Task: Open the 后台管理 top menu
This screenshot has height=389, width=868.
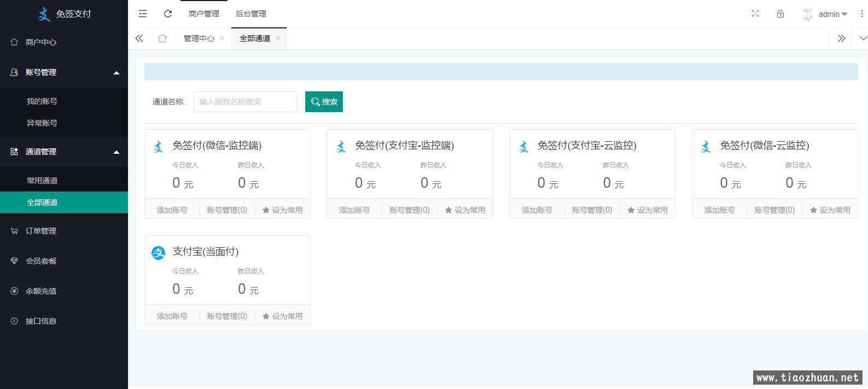Action: coord(251,14)
